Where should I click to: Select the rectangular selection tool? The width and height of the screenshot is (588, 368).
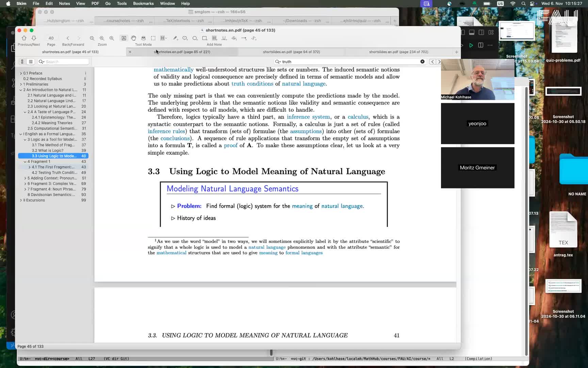pyautogui.click(x=153, y=38)
